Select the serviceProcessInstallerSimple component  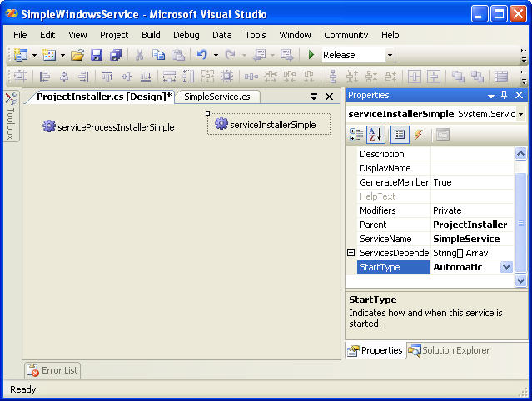point(108,126)
